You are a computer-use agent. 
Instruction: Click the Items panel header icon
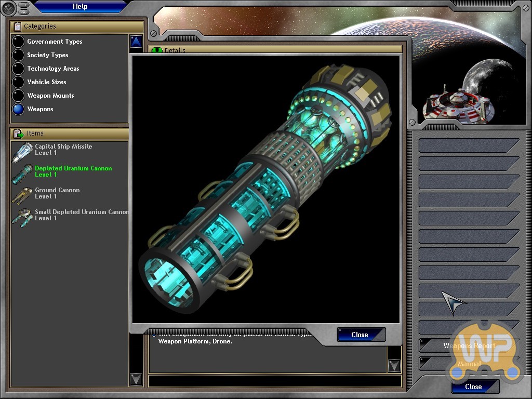(19, 134)
